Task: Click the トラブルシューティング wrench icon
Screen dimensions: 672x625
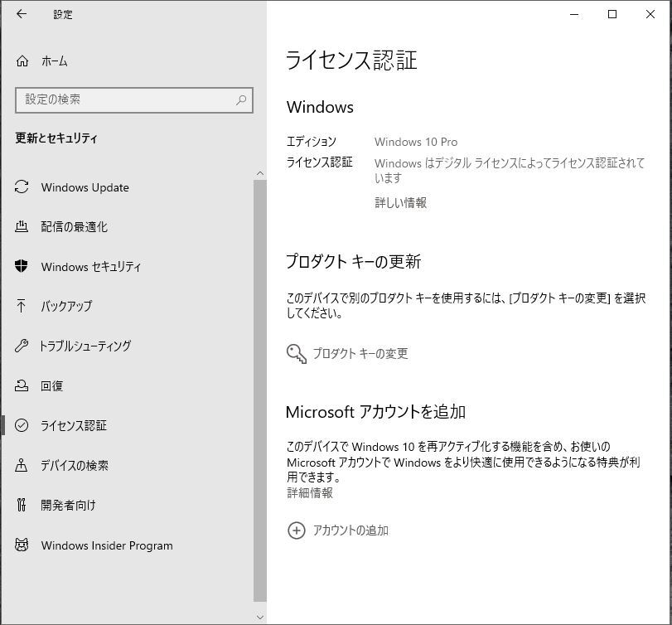Action: point(22,346)
